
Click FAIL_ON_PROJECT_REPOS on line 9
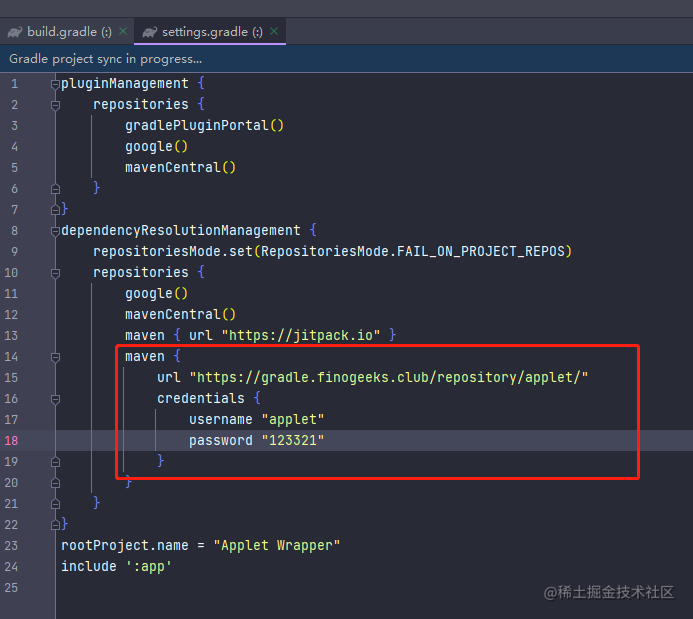pos(481,251)
